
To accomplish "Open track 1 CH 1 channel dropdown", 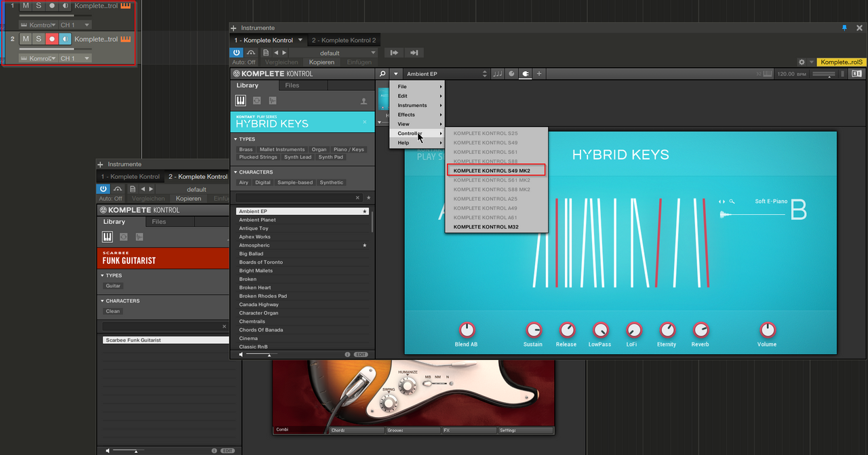I will [x=75, y=25].
